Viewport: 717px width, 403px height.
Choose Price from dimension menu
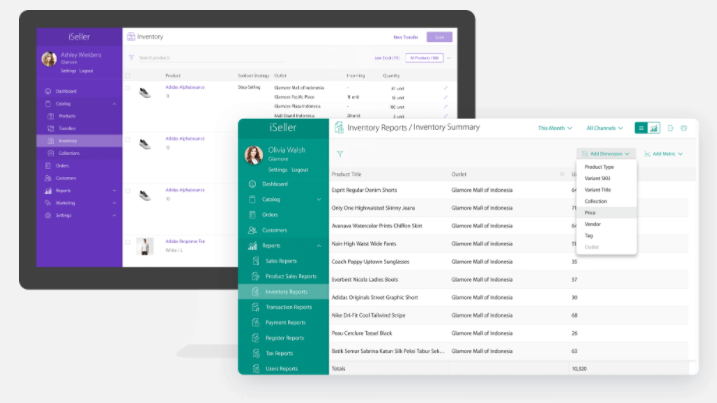point(606,213)
